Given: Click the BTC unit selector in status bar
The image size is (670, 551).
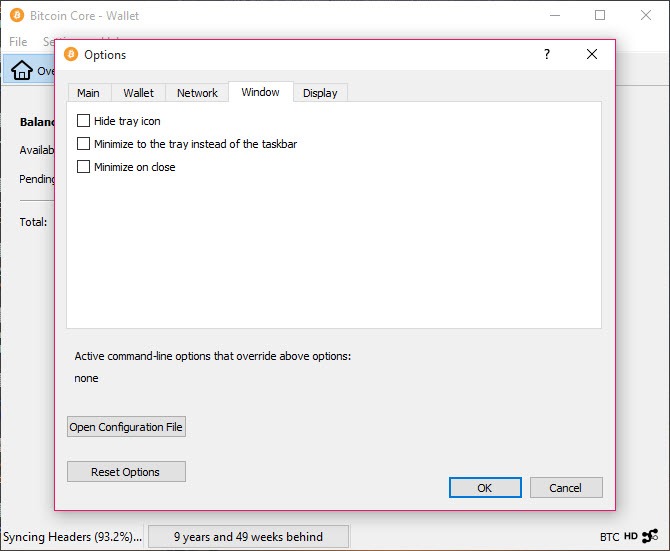Looking at the screenshot, I should tap(609, 537).
